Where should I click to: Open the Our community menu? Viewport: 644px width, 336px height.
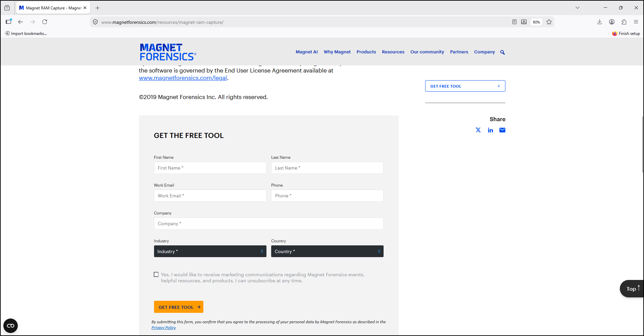tap(427, 52)
